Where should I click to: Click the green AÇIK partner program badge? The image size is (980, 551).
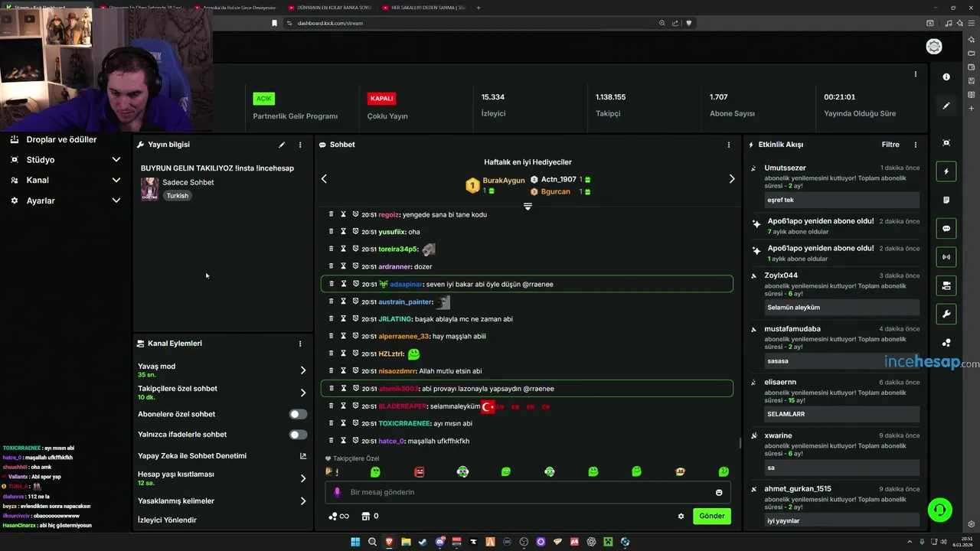(264, 99)
